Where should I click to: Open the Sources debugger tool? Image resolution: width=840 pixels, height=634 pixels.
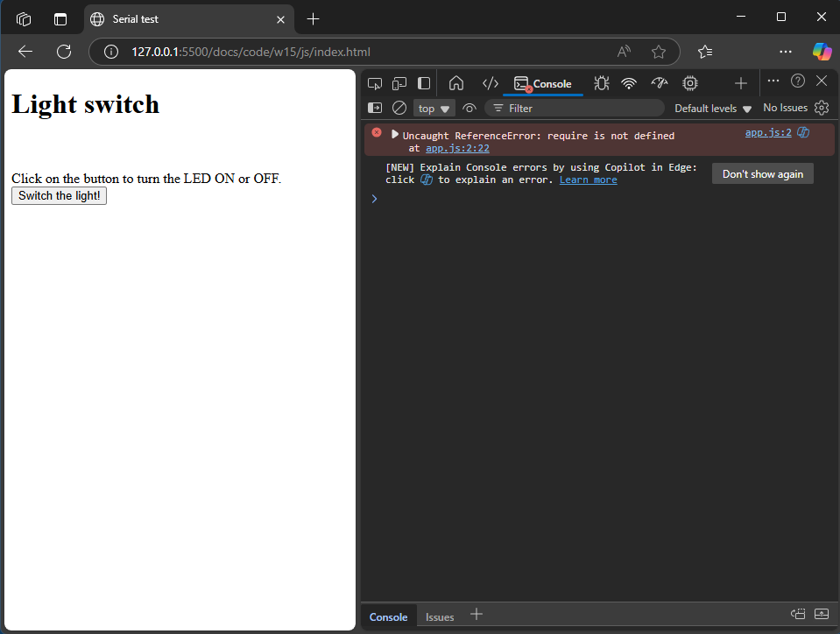[602, 83]
